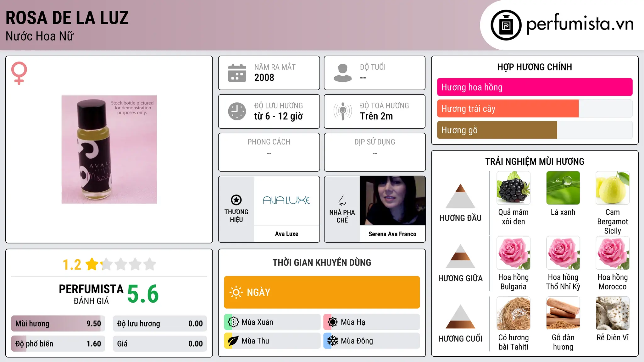Open the Cỏ hương bài Tahiti note image
This screenshot has height=362, width=644.
tap(514, 313)
